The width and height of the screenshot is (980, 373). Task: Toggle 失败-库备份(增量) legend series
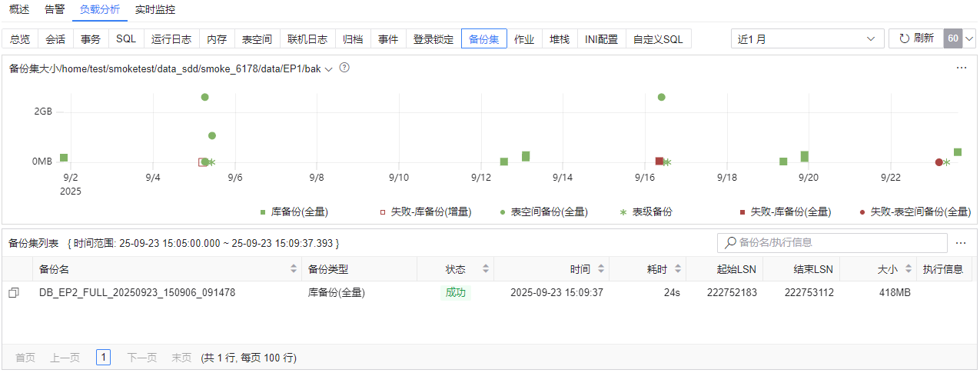tap(425, 211)
